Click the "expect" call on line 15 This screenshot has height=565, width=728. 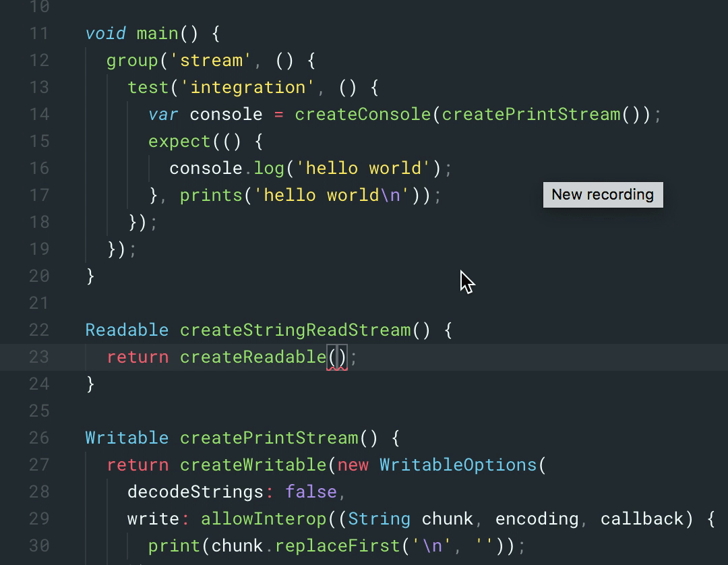[x=179, y=141]
